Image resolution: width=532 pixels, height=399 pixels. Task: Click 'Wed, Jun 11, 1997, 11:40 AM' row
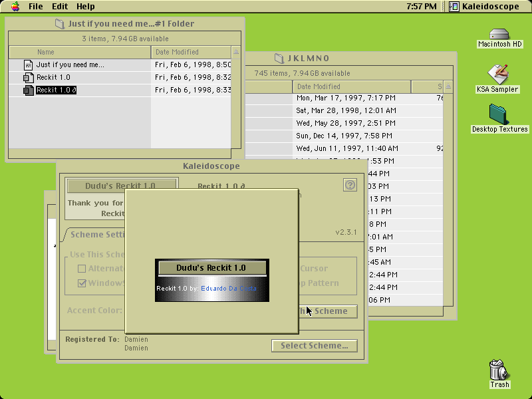point(347,148)
